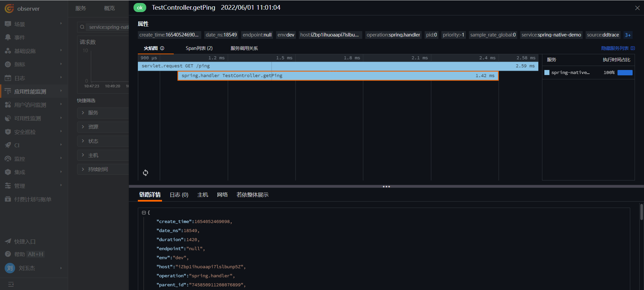644x290 pixels.
Task: Select the servlet.request GET /ping span bar
Action: tap(338, 66)
